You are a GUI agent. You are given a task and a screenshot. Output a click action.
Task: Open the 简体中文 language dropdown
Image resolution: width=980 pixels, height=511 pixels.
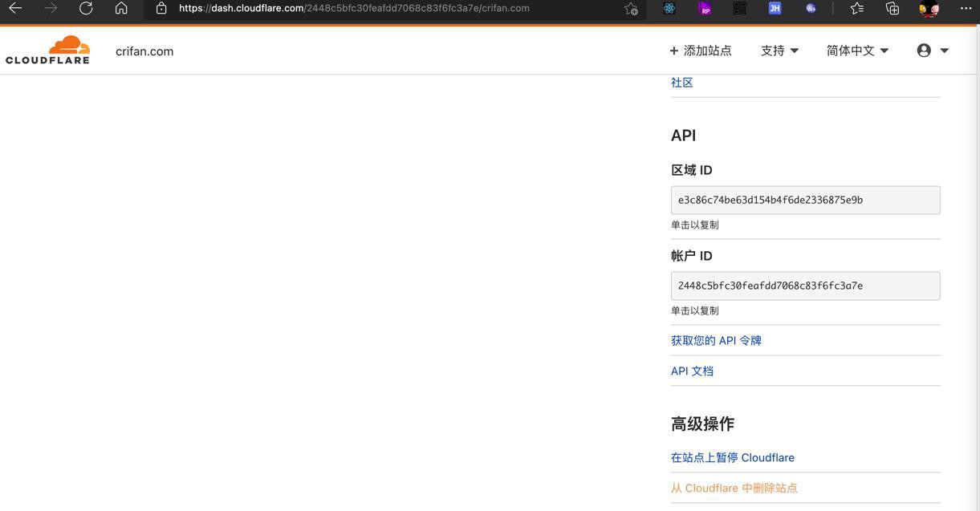click(x=857, y=51)
